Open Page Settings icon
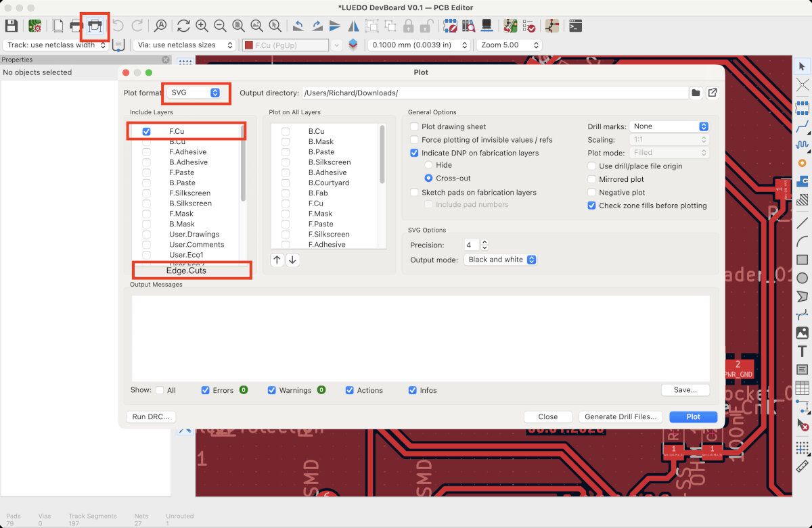The width and height of the screenshot is (812, 528). [x=58, y=26]
